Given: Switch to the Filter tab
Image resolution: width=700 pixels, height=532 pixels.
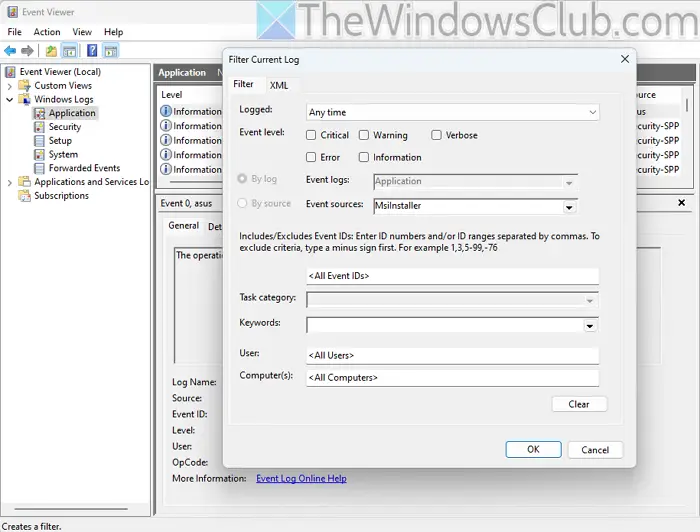Looking at the screenshot, I should click(x=243, y=84).
